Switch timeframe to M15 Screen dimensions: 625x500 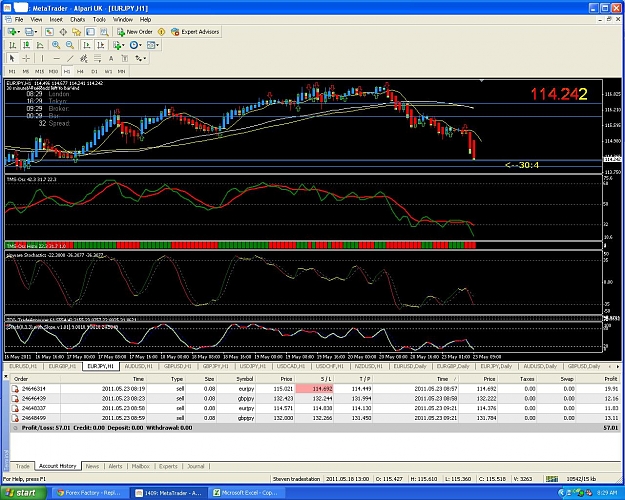coord(39,71)
